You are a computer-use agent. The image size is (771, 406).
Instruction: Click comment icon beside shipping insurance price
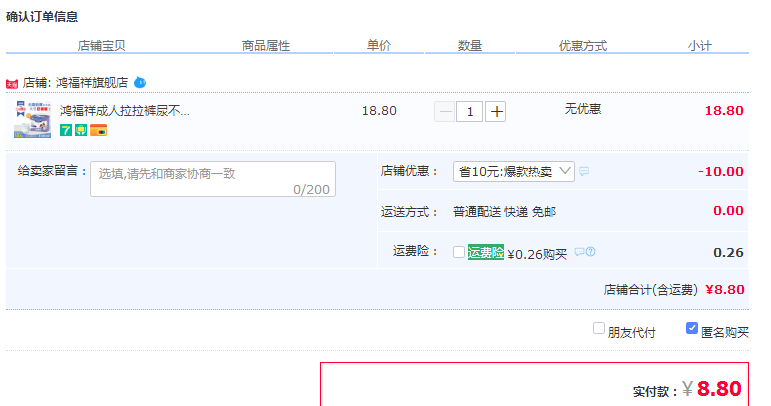pos(580,252)
